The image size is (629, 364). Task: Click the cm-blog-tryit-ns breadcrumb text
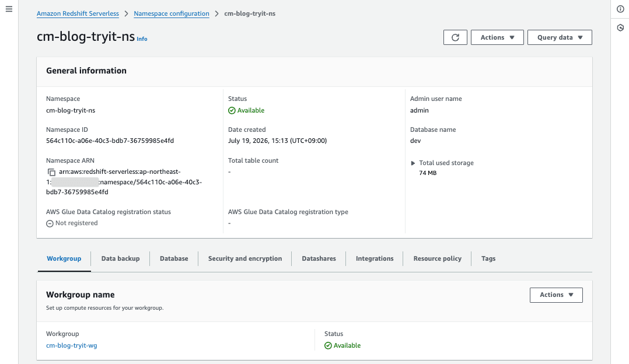[x=250, y=13]
